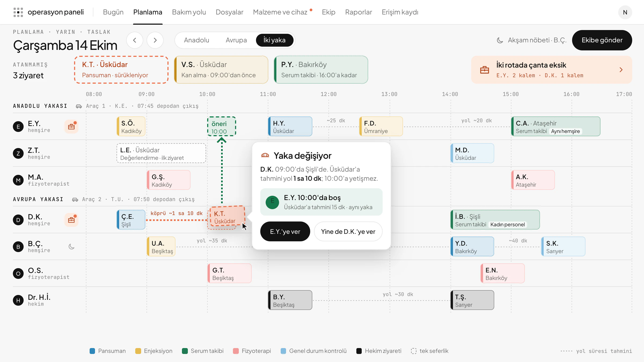Open the Malzeme ve cihaz tab

280,12
